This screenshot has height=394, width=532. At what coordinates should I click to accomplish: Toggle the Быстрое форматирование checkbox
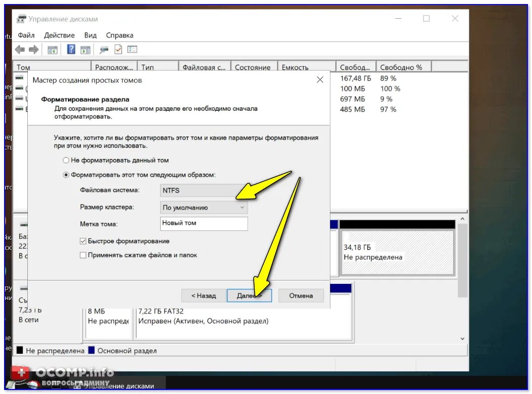tap(83, 241)
